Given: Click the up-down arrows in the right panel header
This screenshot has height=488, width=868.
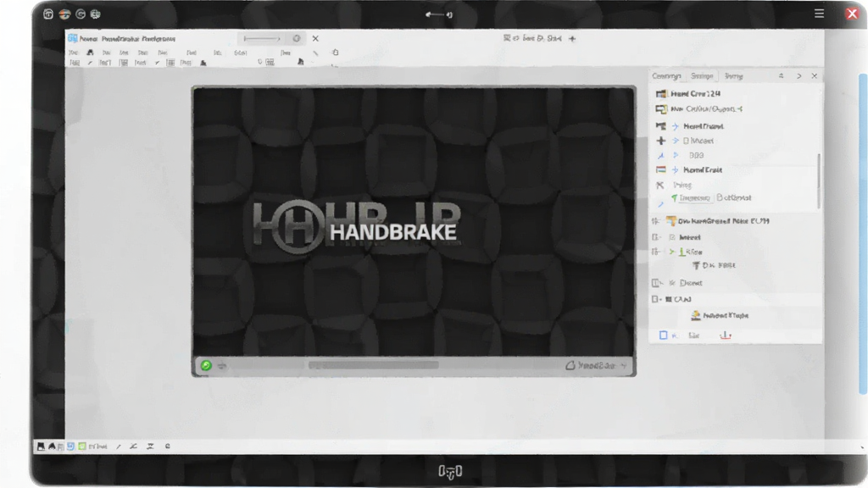Looking at the screenshot, I should point(781,75).
